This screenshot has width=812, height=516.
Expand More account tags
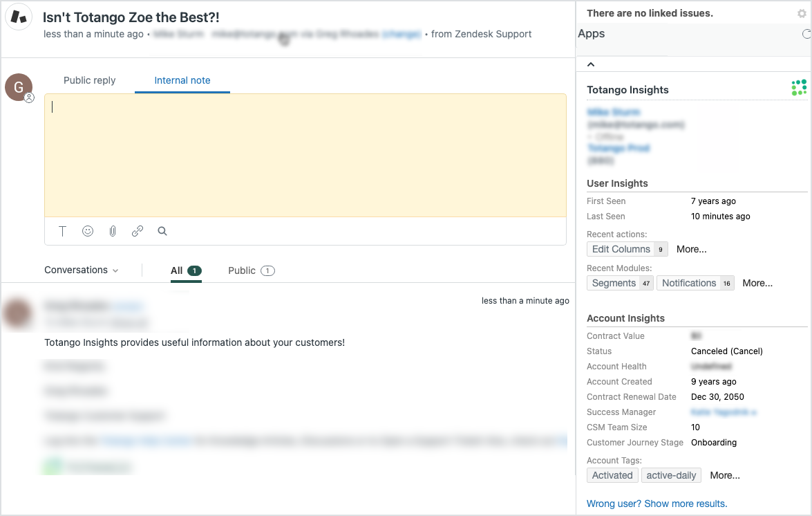click(x=724, y=475)
